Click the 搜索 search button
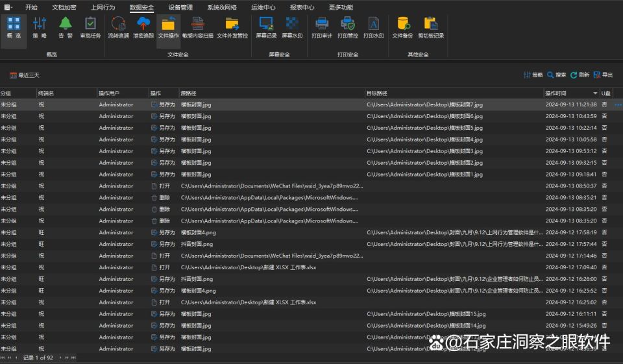The width and height of the screenshot is (623, 364). [557, 75]
